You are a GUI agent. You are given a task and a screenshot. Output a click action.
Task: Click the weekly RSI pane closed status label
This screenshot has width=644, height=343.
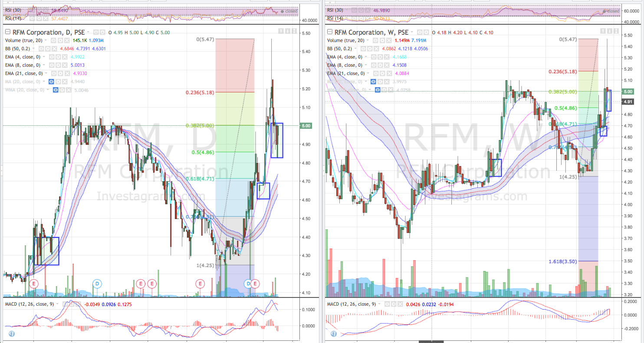[611, 11]
